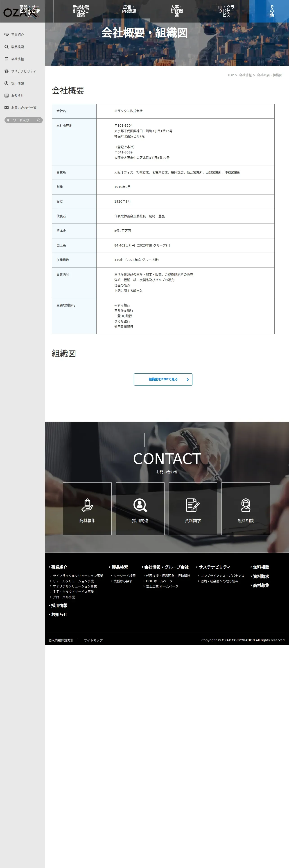Viewport: 289px width, 868px height.
Task: Open footer リテールソリューション事業 link
Action: [73, 581]
